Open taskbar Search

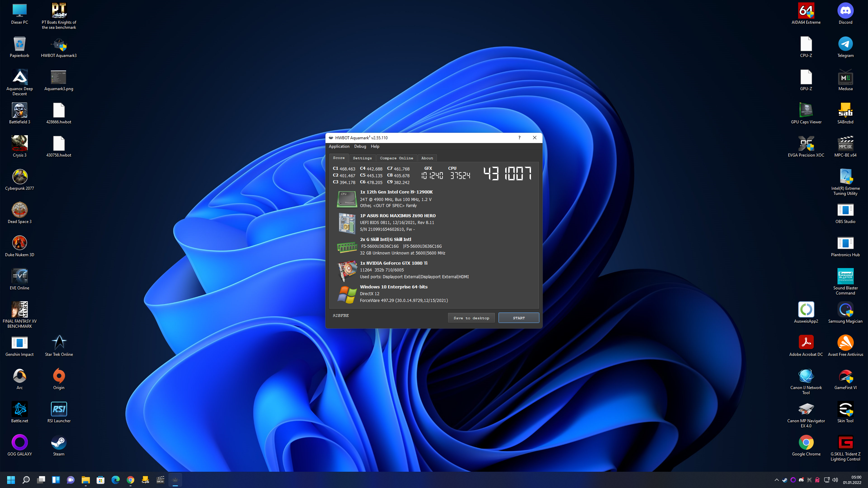click(x=26, y=480)
